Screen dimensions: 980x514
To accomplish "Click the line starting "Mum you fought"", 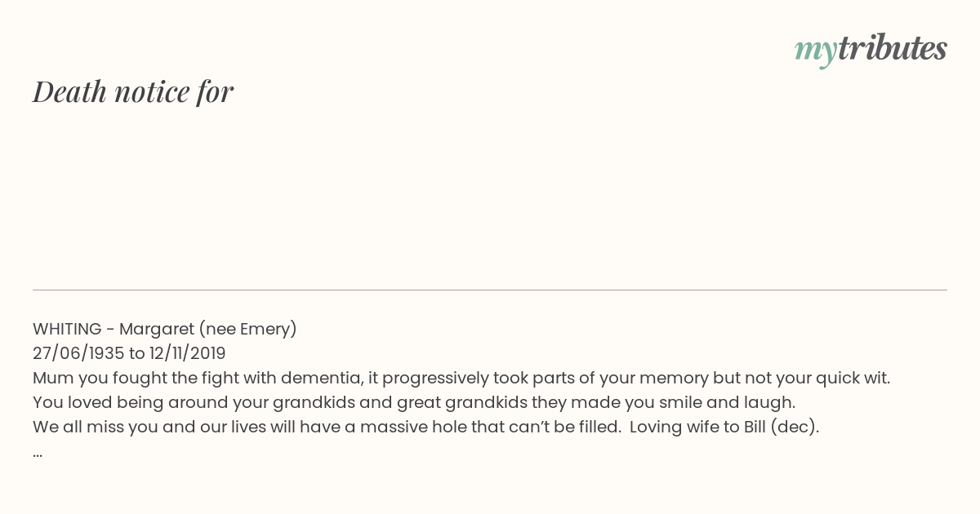I will click(461, 378).
